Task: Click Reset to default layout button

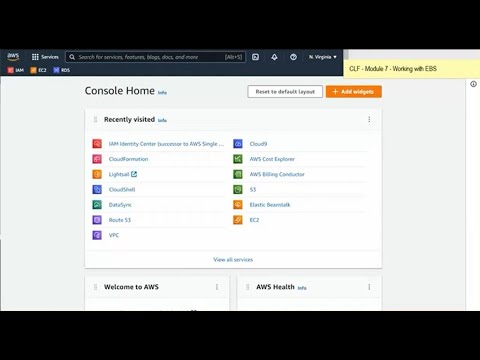Action: (x=285, y=92)
